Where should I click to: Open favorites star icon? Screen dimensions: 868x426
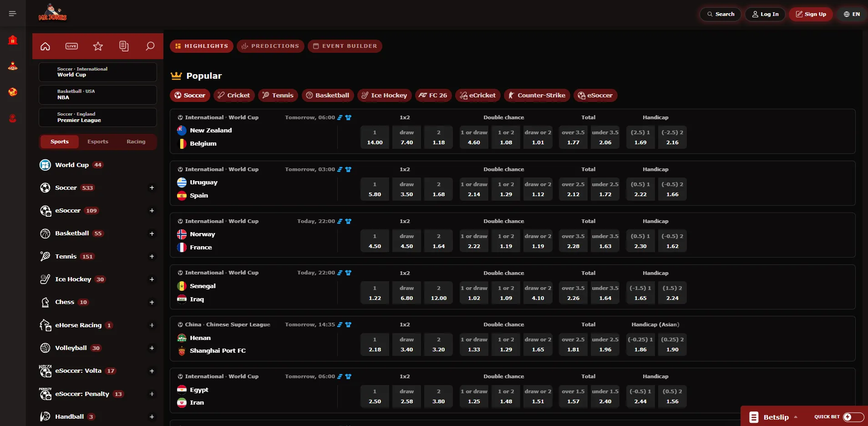[x=98, y=46]
